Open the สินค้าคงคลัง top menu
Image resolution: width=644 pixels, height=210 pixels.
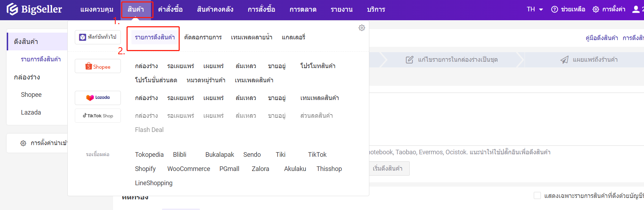pyautogui.click(x=215, y=10)
